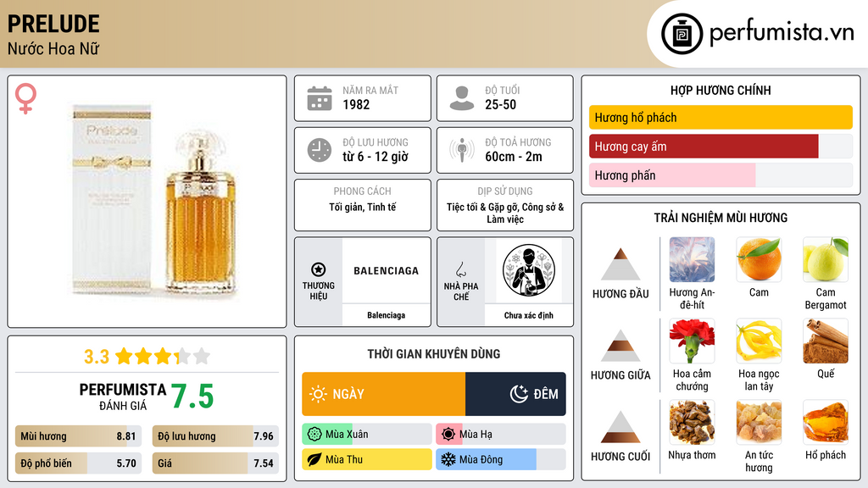Select the Ngày sun section

pyautogui.click(x=384, y=394)
